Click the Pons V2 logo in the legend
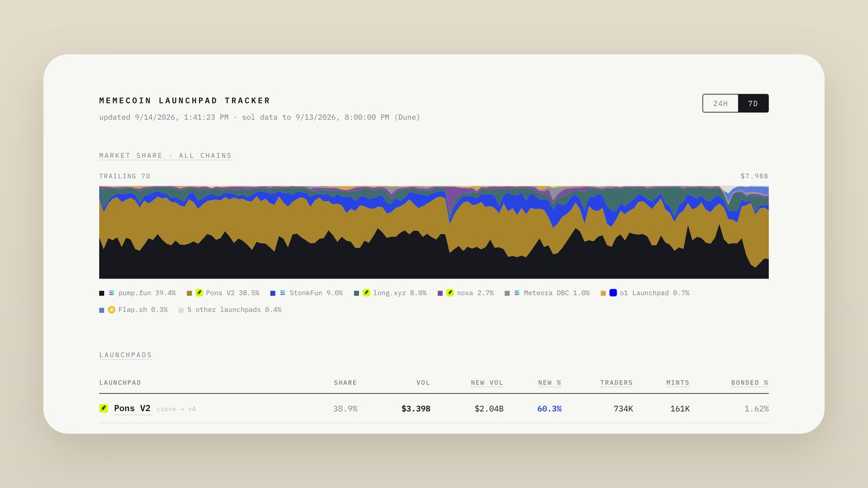The image size is (868, 488). [x=200, y=293]
